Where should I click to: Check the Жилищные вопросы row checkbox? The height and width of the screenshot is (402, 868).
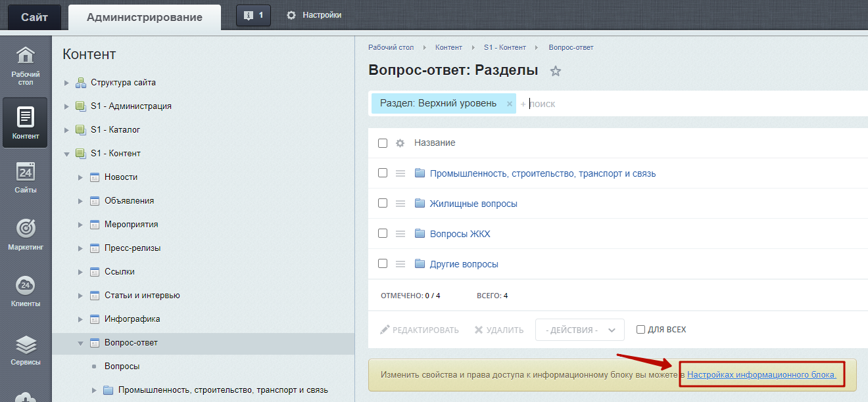[383, 204]
